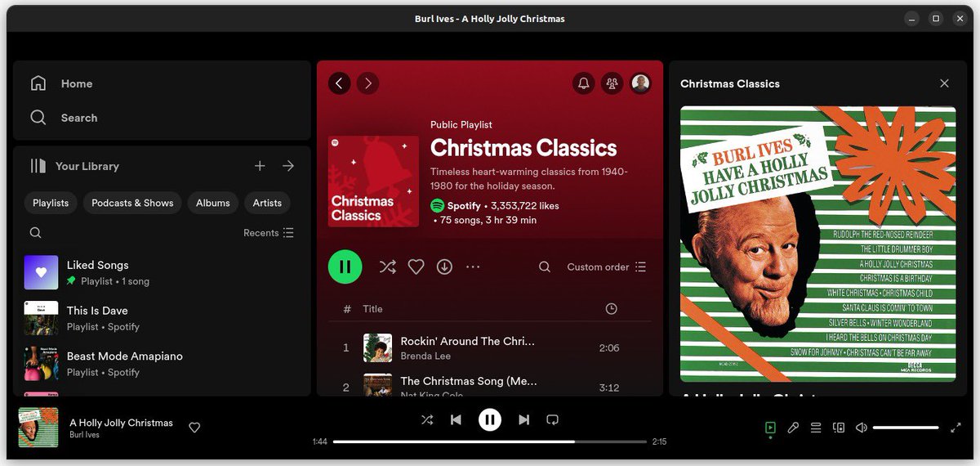The width and height of the screenshot is (980, 466).
Task: Open more options for the playlist
Action: coord(473,267)
